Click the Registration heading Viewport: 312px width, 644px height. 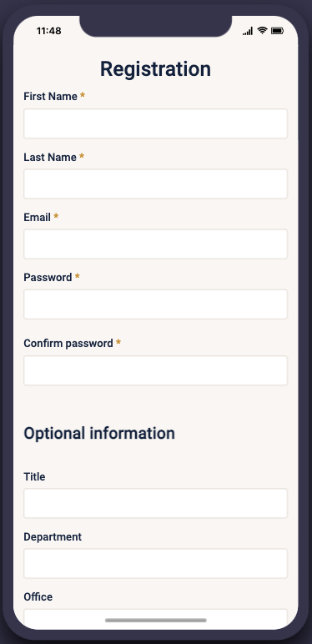pos(156,69)
